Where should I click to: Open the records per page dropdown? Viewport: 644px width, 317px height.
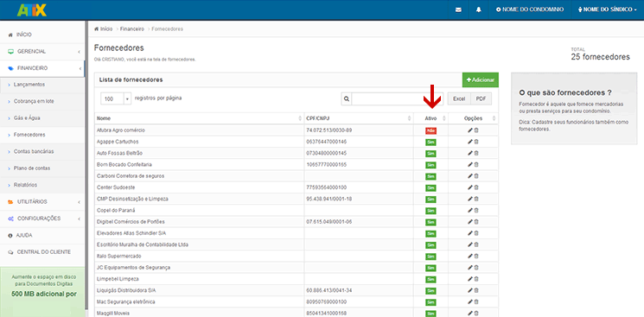coord(116,99)
